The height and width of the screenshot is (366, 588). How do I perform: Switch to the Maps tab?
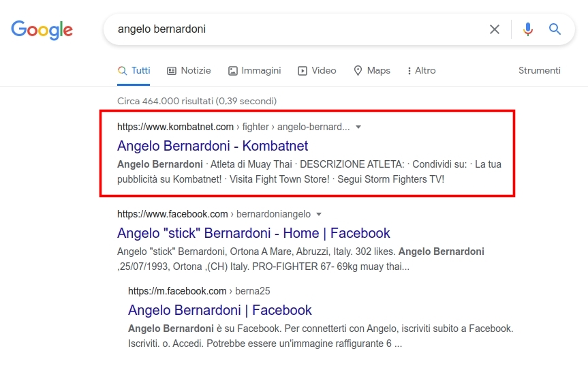(372, 70)
